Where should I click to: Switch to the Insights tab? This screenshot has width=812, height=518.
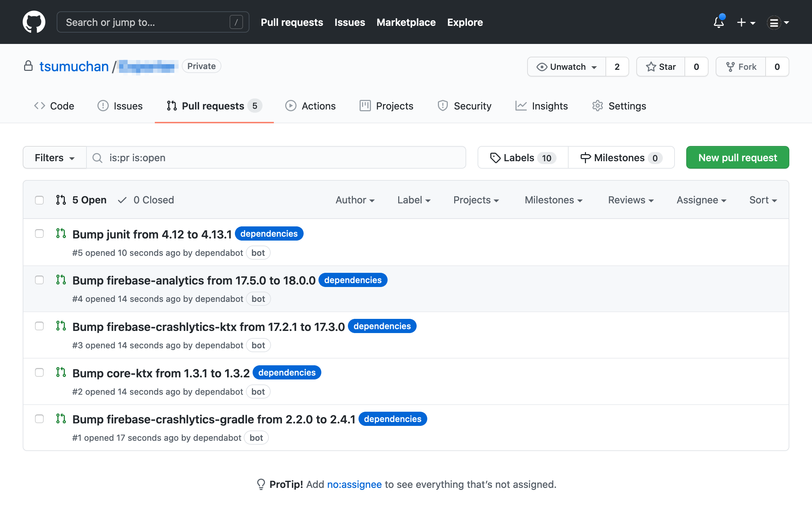coord(541,106)
